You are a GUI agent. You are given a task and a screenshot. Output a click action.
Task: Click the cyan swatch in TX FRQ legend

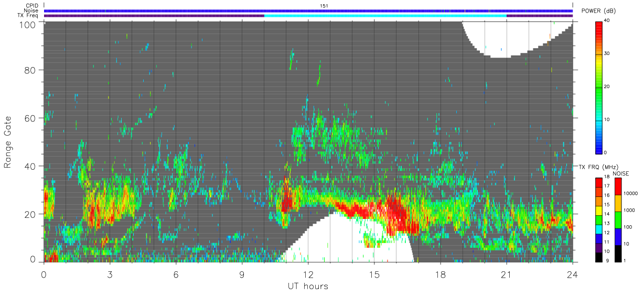[599, 229]
